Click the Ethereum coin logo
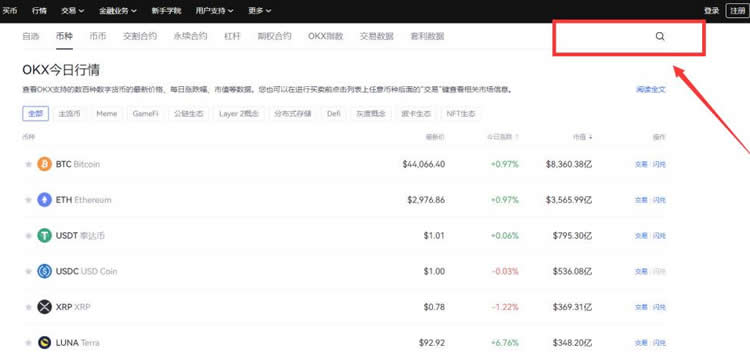The image size is (750, 360). [x=44, y=200]
